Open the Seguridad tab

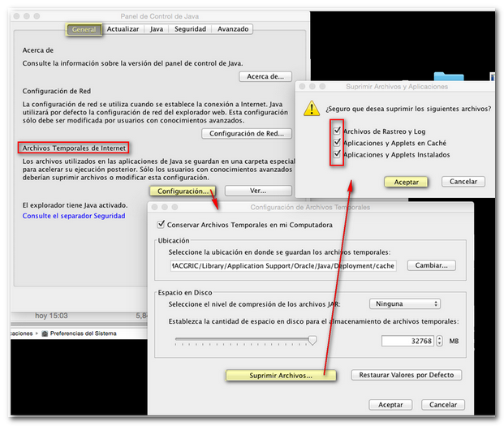[190, 29]
